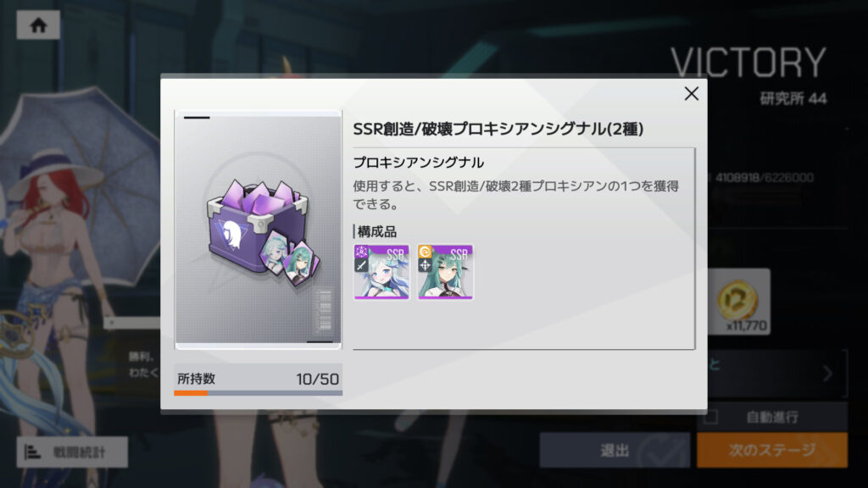Proceed to next stage (次のステージ)
The image size is (868, 488).
click(x=772, y=451)
